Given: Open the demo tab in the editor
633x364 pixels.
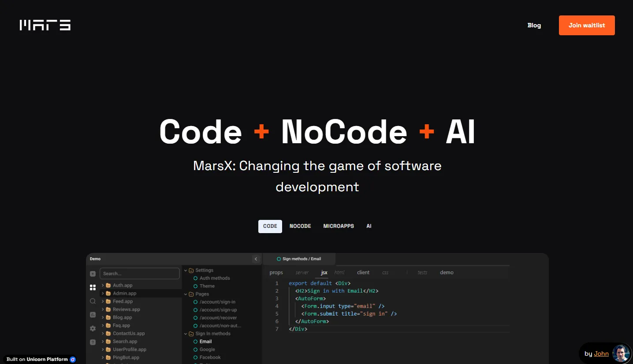Looking at the screenshot, I should pos(447,272).
